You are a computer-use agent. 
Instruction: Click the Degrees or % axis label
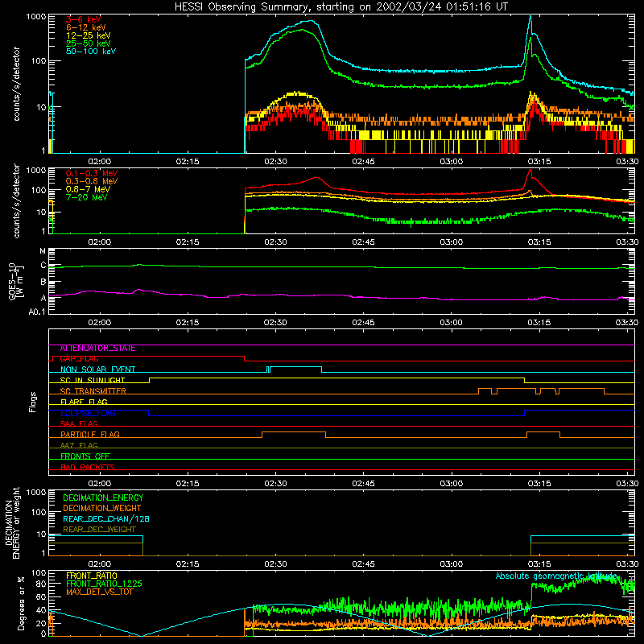tap(21, 603)
